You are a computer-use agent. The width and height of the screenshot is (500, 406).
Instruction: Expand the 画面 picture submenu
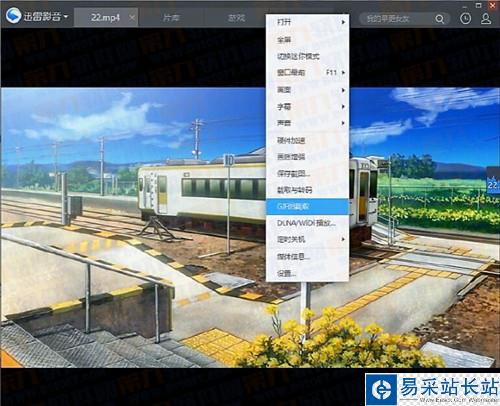tap(307, 90)
